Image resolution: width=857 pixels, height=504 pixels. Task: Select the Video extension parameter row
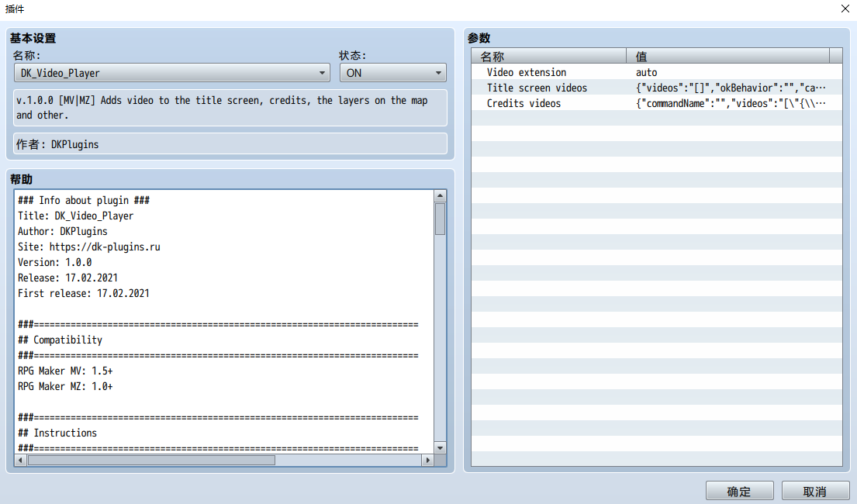[x=656, y=72]
